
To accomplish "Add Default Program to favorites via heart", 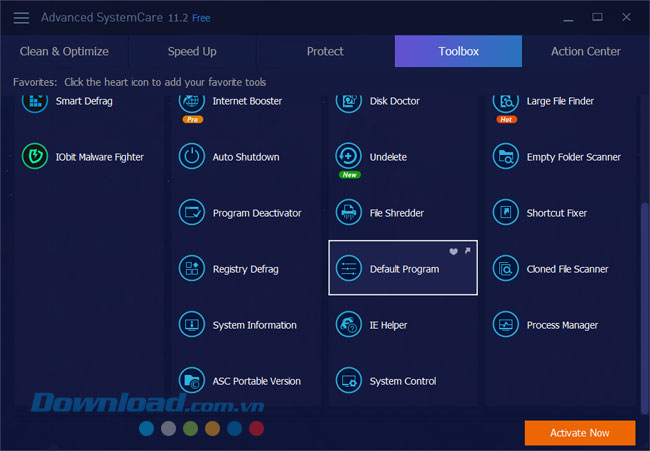I will tap(454, 251).
